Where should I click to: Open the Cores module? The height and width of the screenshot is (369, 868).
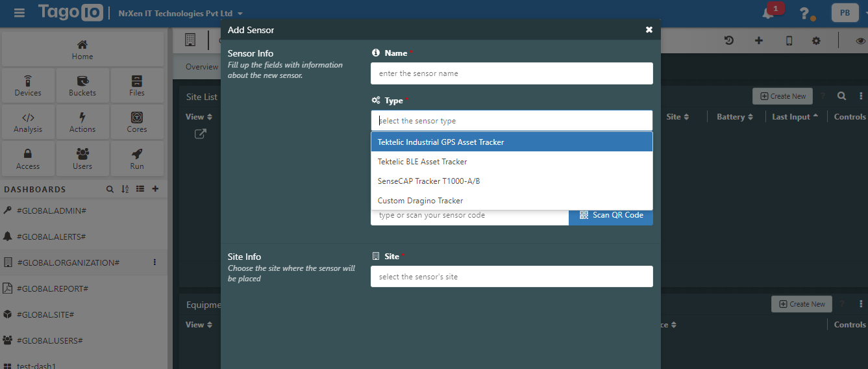click(137, 123)
